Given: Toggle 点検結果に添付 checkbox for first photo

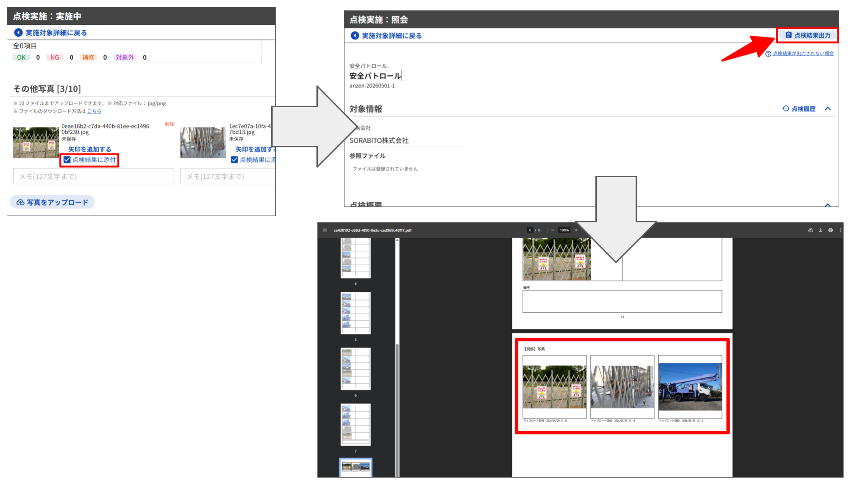Looking at the screenshot, I should (x=67, y=160).
